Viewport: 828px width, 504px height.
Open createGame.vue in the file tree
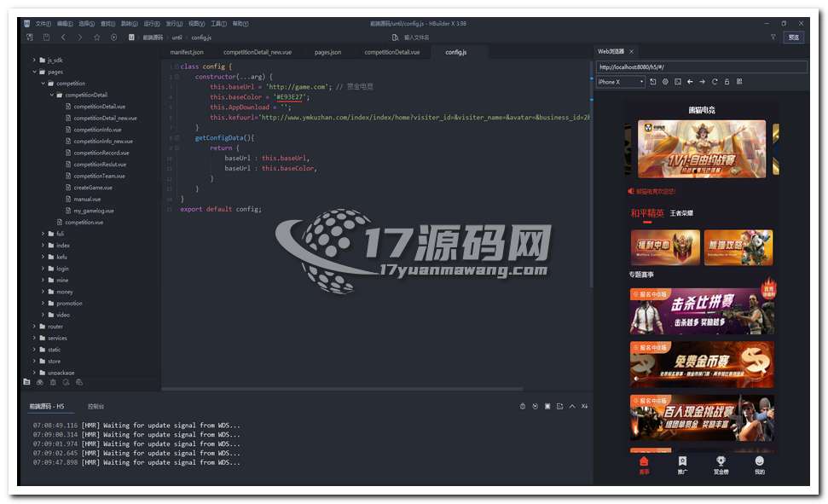tap(92, 188)
